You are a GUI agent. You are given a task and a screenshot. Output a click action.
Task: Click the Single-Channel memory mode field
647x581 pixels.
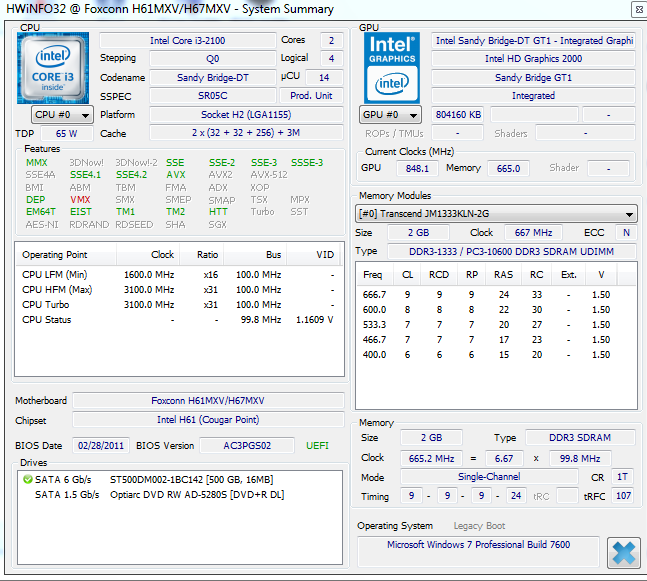point(489,477)
